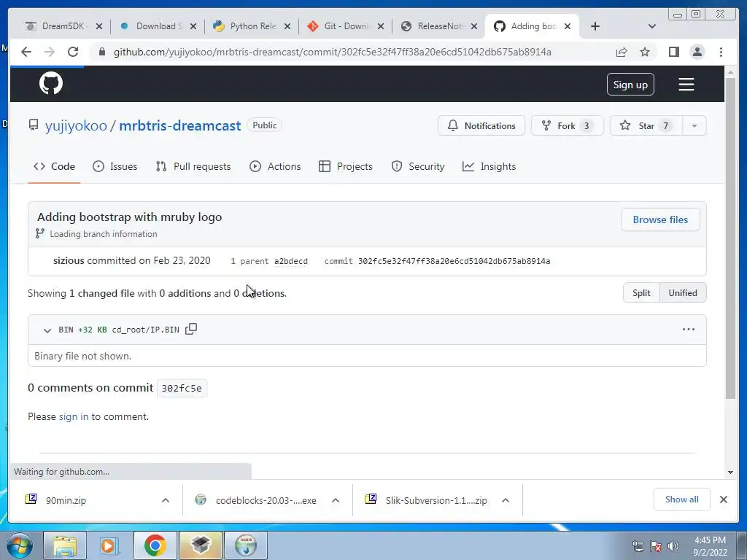747x560 pixels.
Task: Open the VirtualBox box icon in taskbar
Action: [201, 545]
